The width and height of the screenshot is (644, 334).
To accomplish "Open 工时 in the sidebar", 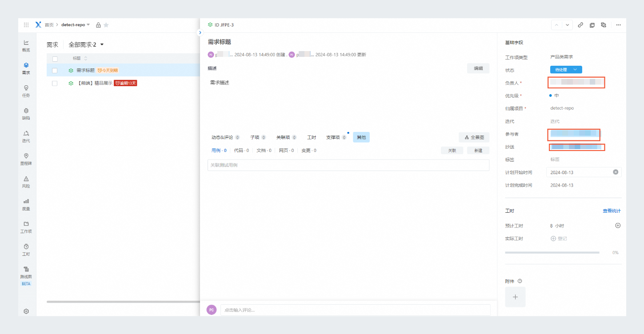I will pos(26,250).
